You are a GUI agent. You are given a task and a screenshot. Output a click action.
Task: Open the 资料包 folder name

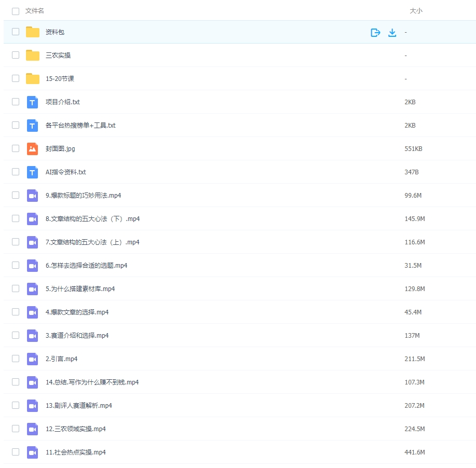click(x=55, y=32)
